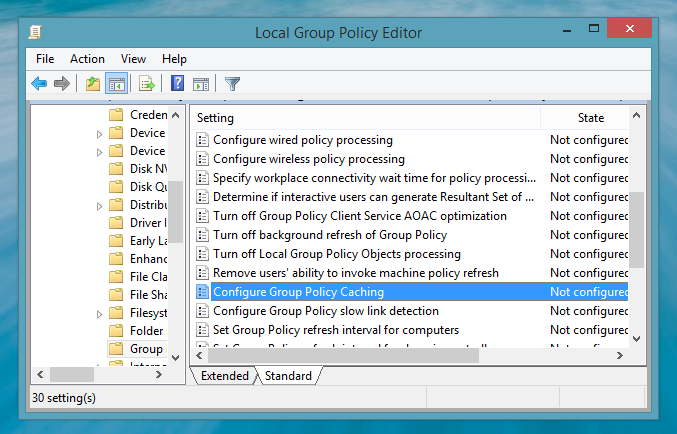Click the tree pane's vertical scroll-down arrow
The height and width of the screenshot is (434, 677).
(x=175, y=356)
